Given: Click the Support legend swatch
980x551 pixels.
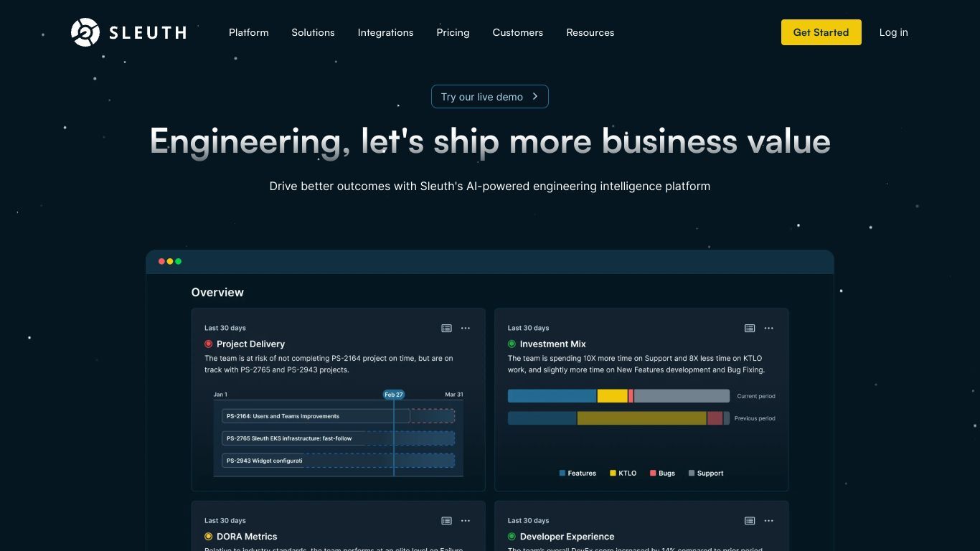Looking at the screenshot, I should (x=692, y=474).
